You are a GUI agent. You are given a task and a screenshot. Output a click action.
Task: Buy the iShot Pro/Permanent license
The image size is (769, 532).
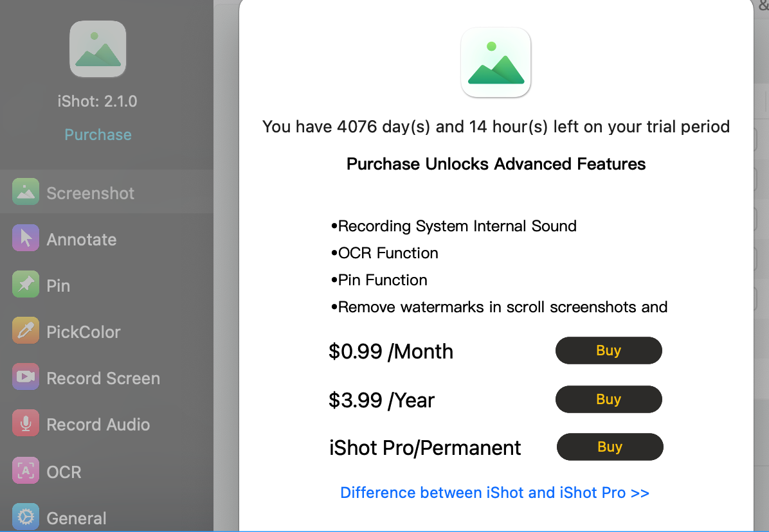click(609, 447)
